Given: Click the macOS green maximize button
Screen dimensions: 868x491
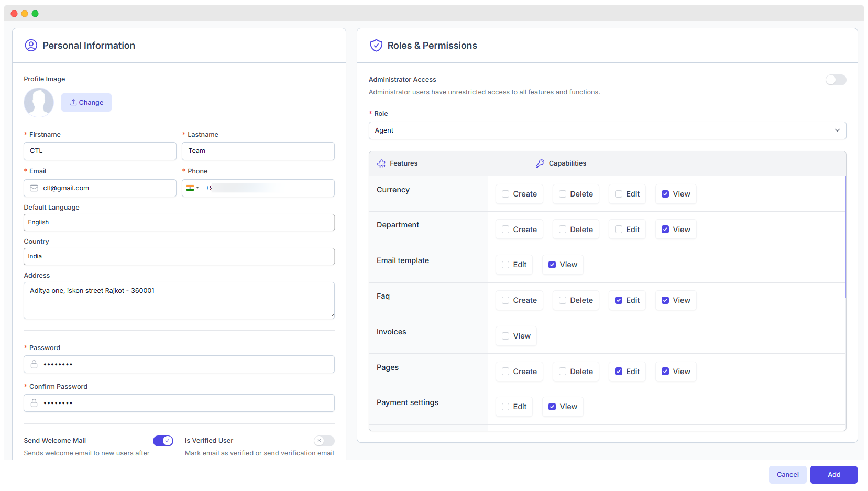Looking at the screenshot, I should 35,14.
